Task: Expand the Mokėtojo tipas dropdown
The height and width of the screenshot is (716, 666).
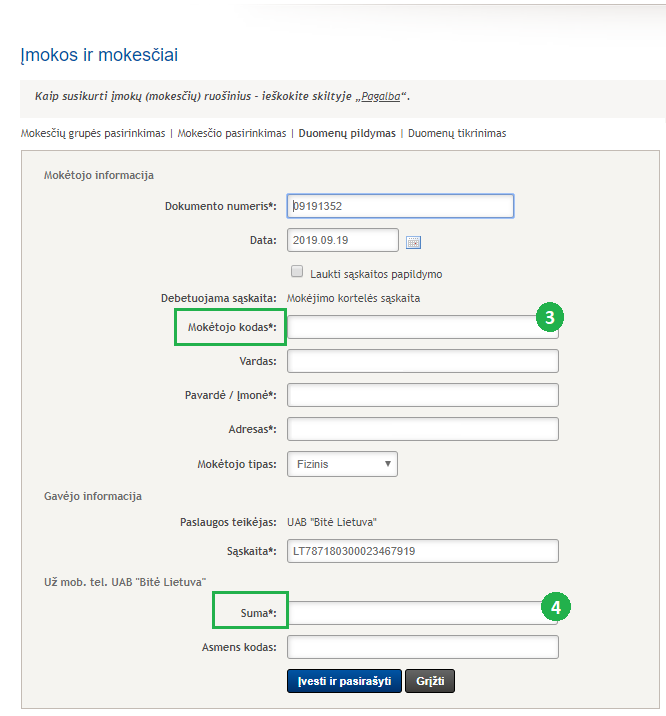Action: 342,464
